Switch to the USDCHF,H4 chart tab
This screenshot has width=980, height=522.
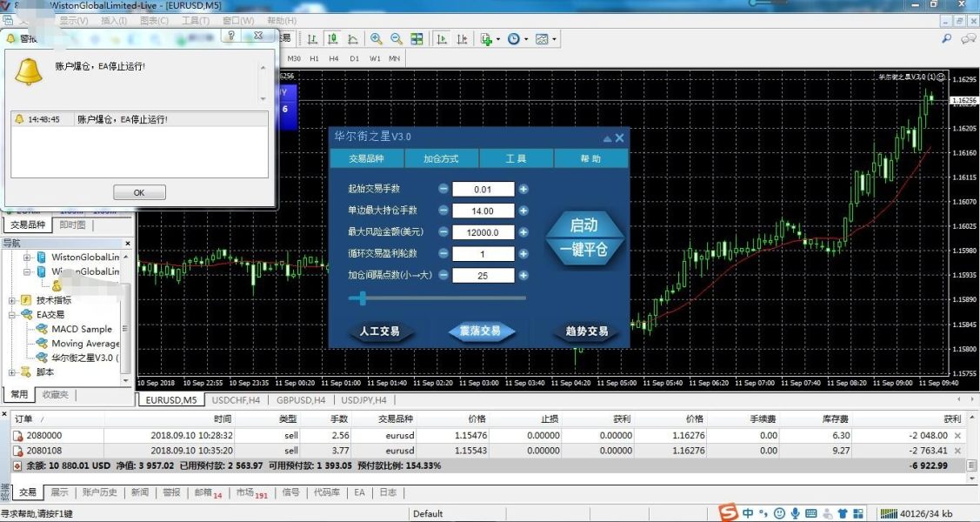click(237, 400)
